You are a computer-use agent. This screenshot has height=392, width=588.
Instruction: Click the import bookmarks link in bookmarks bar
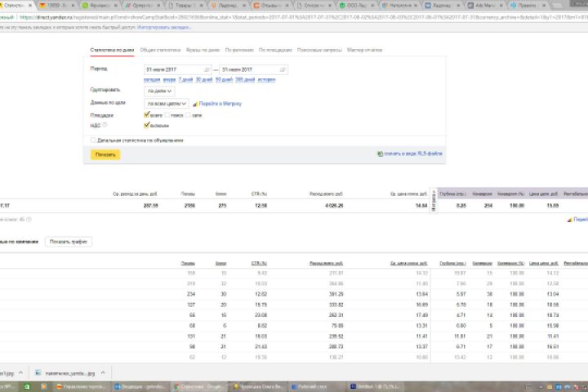(x=164, y=28)
